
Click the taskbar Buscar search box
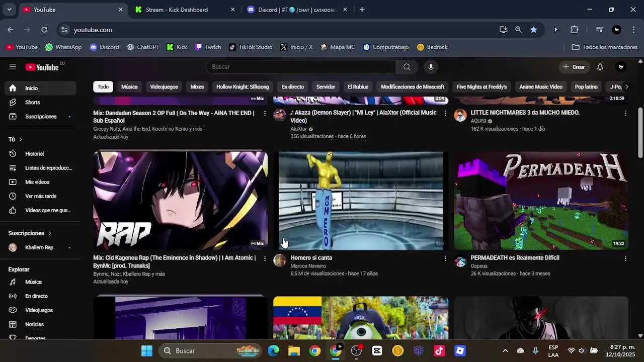[210, 351]
